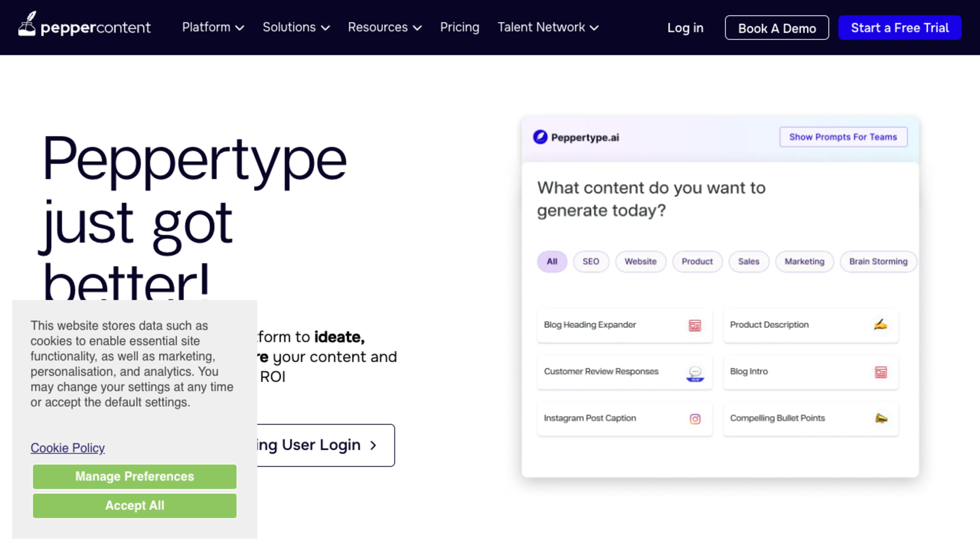Click the Pepper Content quill logo icon
The width and height of the screenshot is (980, 551).
pyautogui.click(x=27, y=23)
